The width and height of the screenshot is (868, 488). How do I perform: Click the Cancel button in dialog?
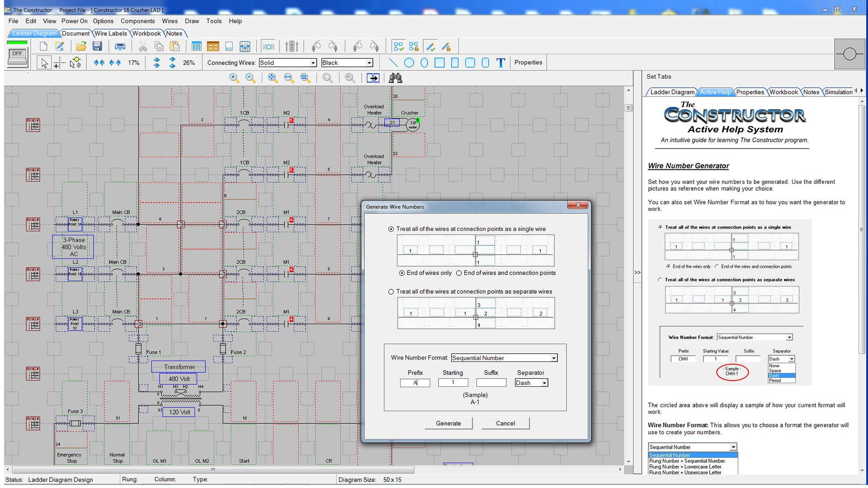(x=505, y=423)
